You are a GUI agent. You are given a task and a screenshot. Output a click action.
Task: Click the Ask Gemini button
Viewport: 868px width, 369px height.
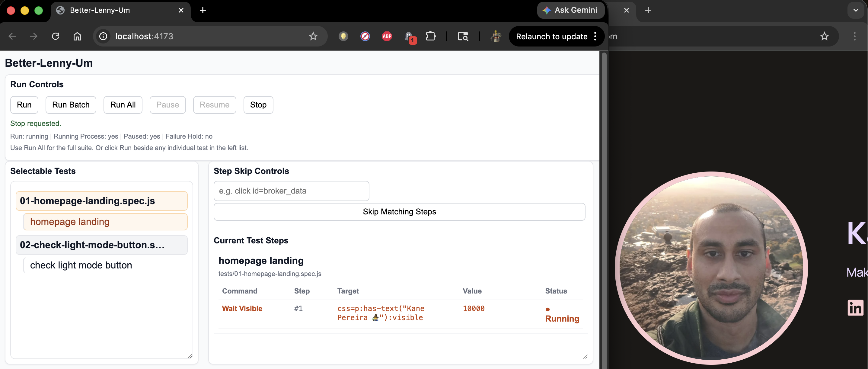[570, 11]
